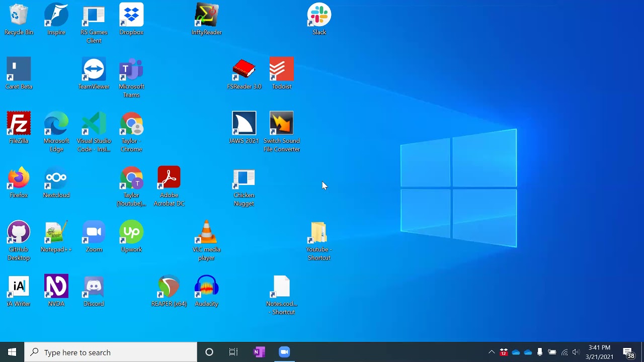The width and height of the screenshot is (644, 362).
Task: Select the JAWS 2021 desktop icon
Action: click(244, 129)
